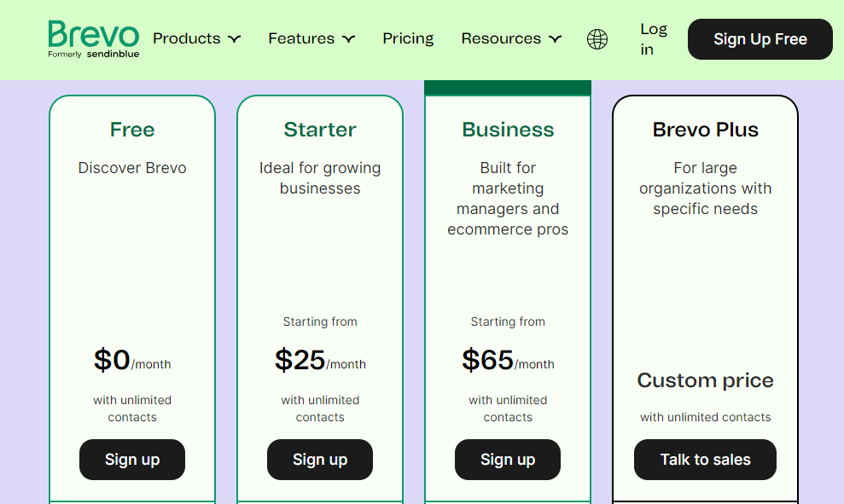Click Talk to sales button

point(705,460)
